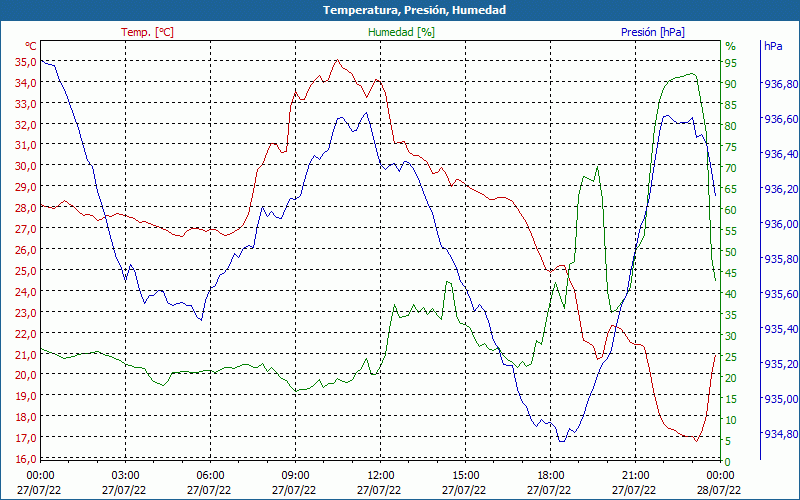Click the '16,0' temperature axis value
Viewport: 800px width, 500px height.
[27, 458]
